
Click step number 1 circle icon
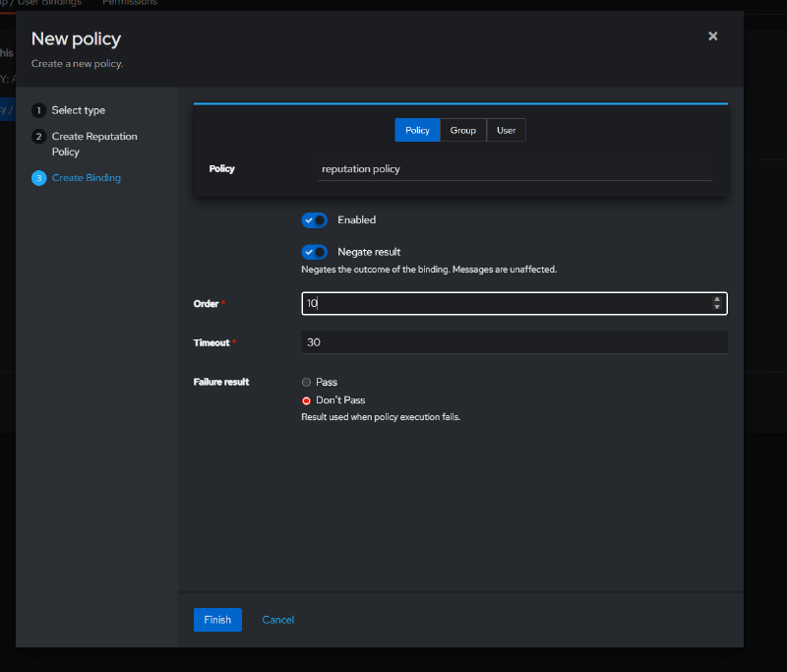point(38,110)
